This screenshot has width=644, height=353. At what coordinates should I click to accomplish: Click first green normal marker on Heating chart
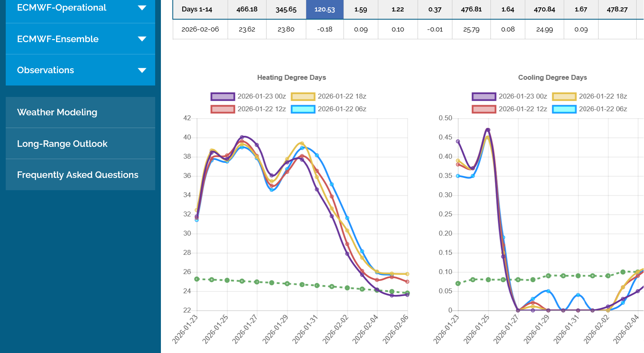[x=197, y=279]
